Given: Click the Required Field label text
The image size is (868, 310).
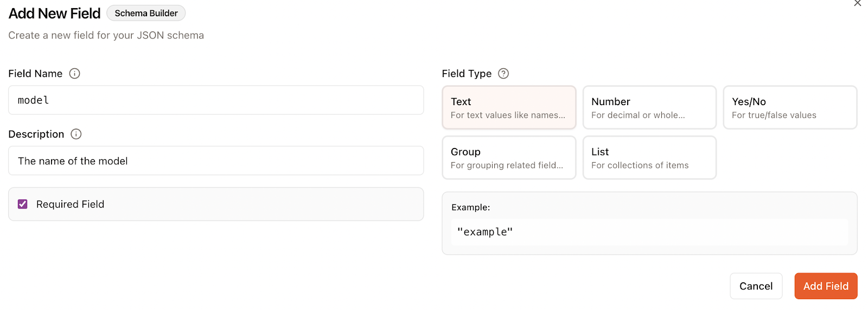Looking at the screenshot, I should point(70,204).
